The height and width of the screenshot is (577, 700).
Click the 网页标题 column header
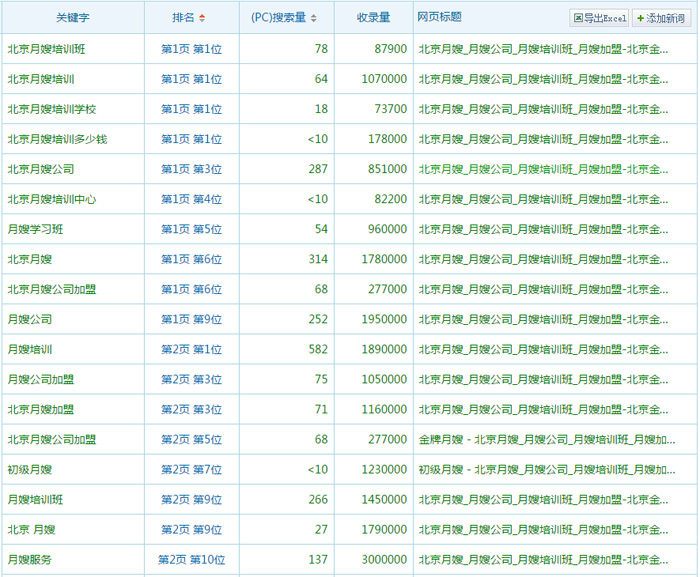(440, 18)
